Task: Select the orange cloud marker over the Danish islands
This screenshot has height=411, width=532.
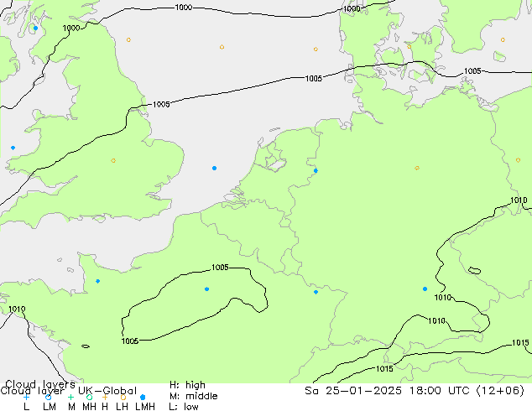Action: (x=409, y=46)
